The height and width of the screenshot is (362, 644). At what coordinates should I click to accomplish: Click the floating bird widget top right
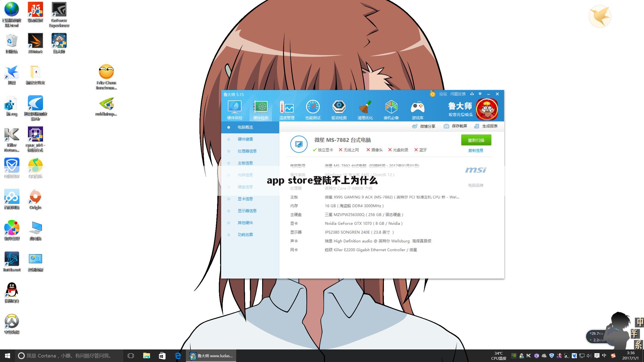pos(600,16)
